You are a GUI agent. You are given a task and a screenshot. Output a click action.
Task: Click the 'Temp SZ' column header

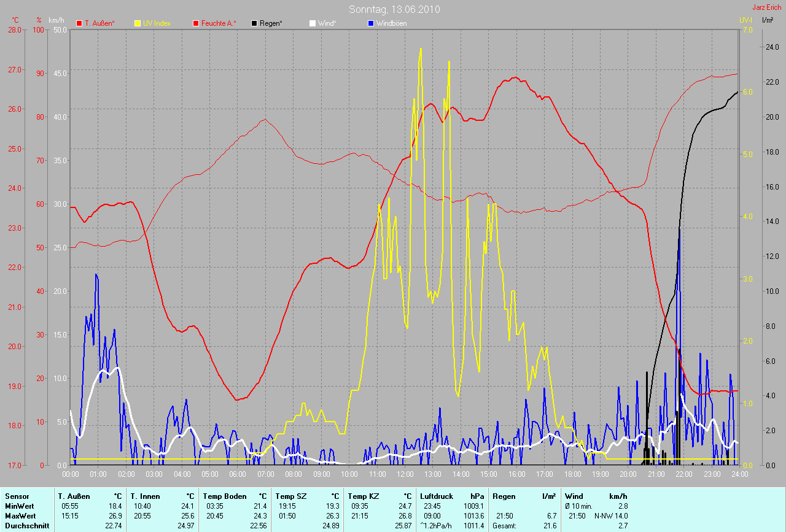point(291,496)
